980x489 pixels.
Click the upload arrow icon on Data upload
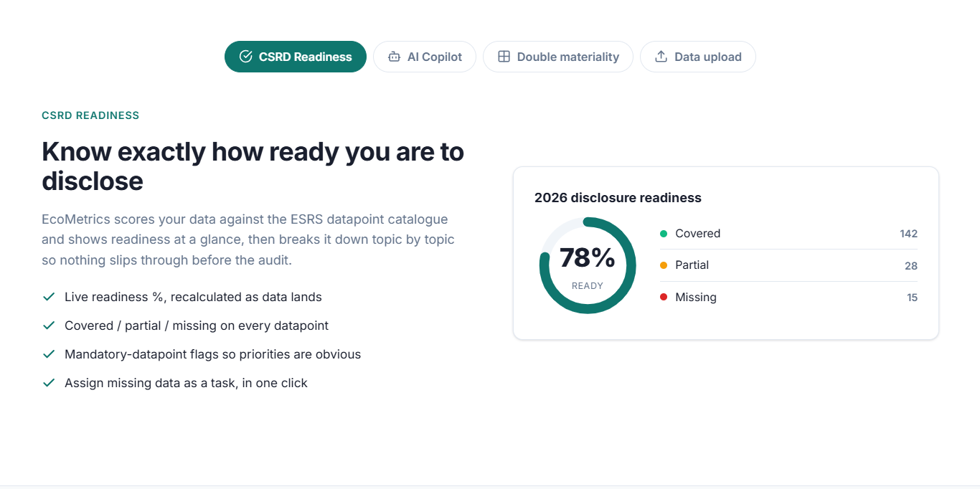(x=661, y=57)
